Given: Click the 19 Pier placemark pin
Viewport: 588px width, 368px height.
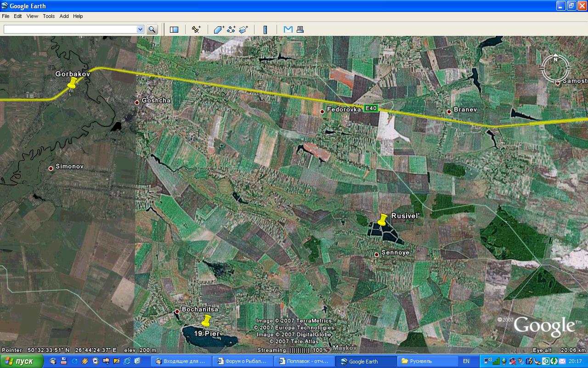Looking at the screenshot, I should [x=206, y=321].
